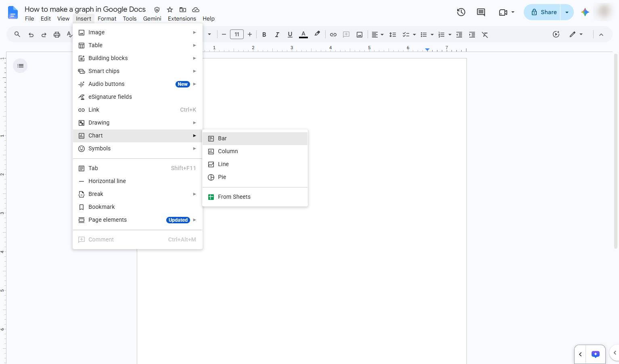The image size is (619, 364).
Task: Open the File menu
Action: pyautogui.click(x=29, y=19)
